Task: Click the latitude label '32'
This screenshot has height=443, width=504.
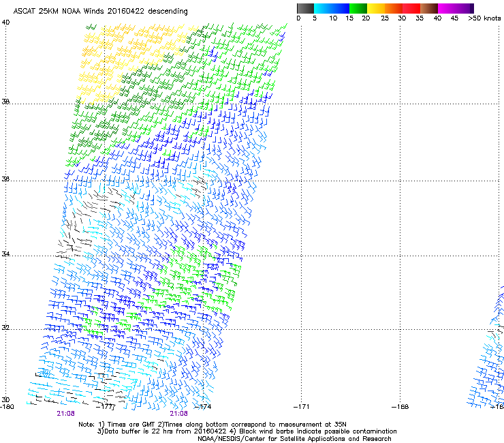Action: 5,328
